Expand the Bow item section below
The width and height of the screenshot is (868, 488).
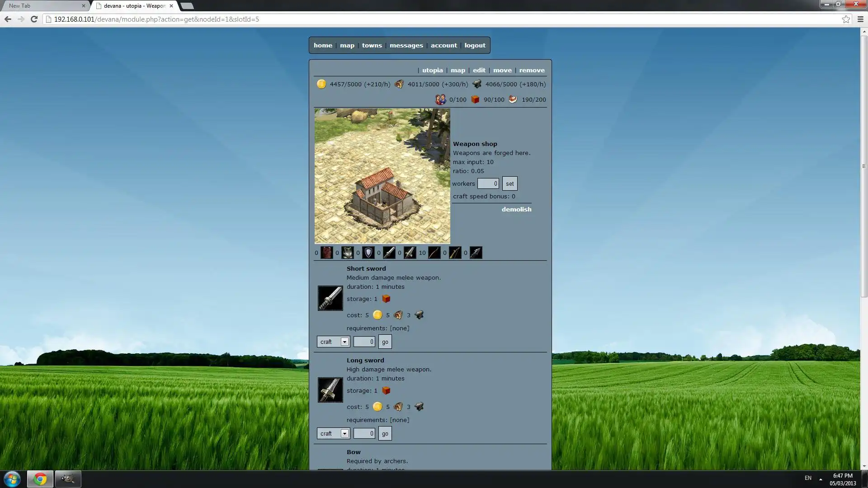point(354,451)
